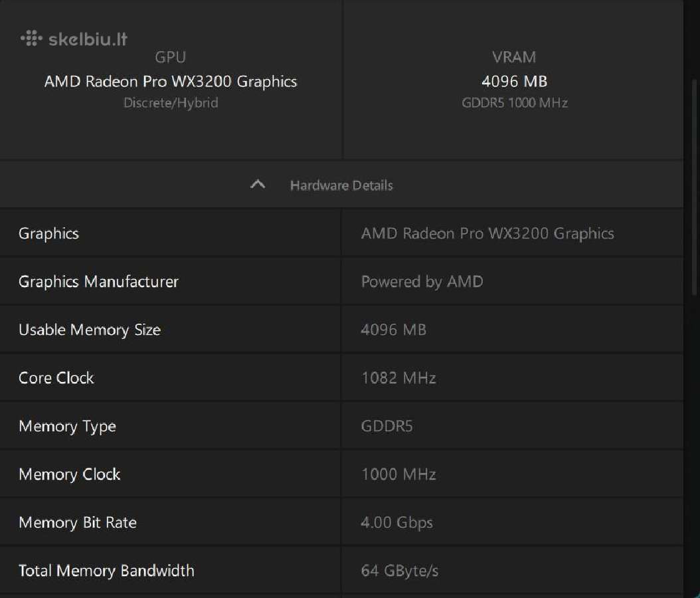
Task: Select the Memory Bit Rate label
Action: click(78, 522)
